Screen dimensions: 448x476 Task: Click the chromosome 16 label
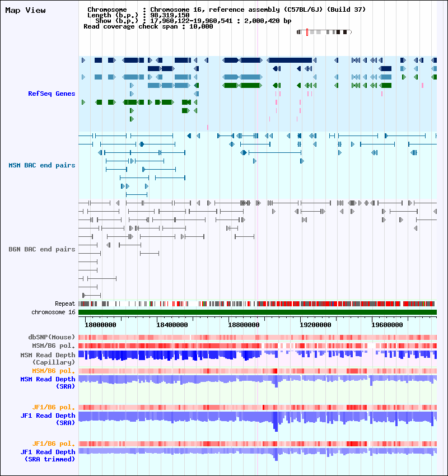click(53, 312)
